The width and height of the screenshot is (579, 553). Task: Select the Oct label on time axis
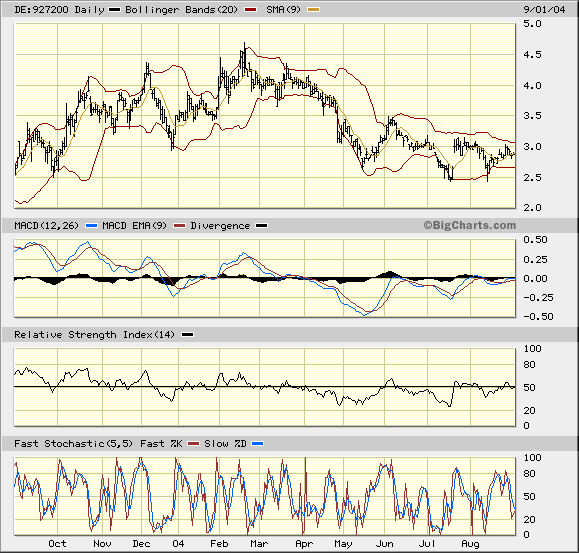point(57,544)
